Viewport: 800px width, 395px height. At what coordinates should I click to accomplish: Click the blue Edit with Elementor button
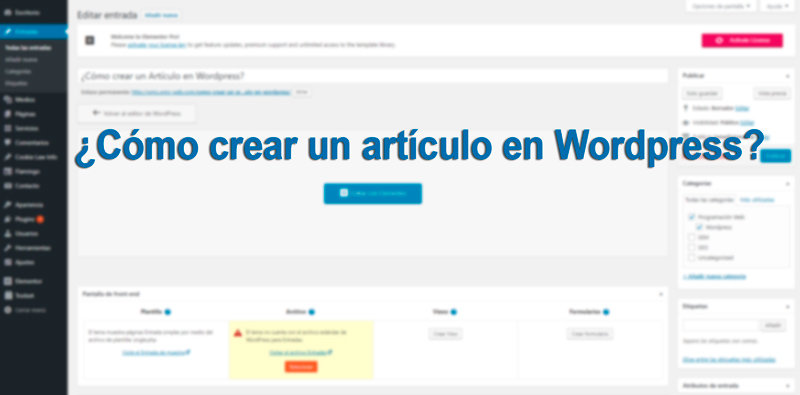coord(372,193)
